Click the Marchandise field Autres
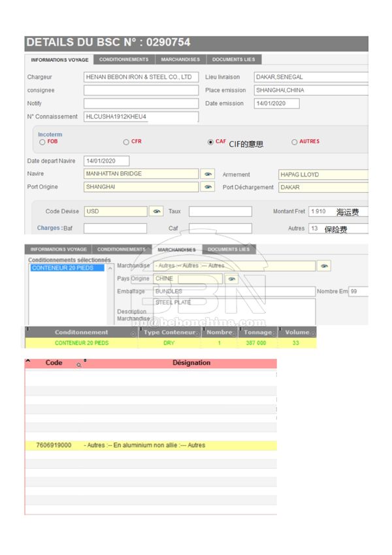 click(234, 266)
